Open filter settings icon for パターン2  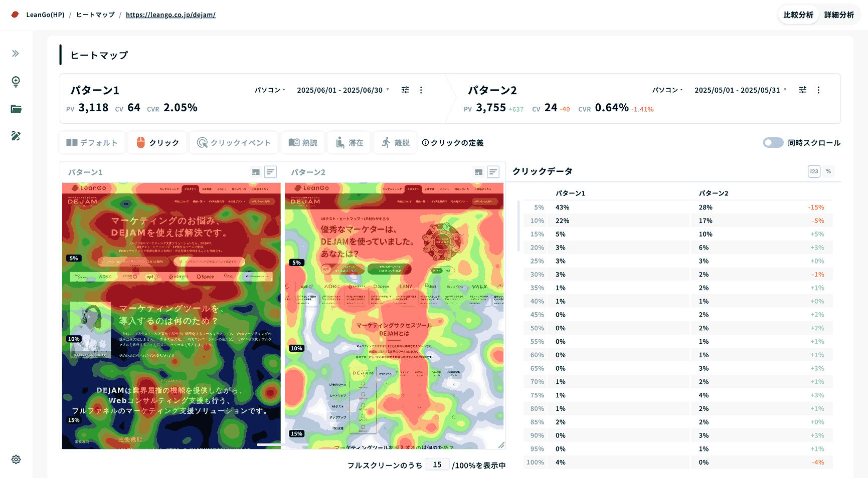coord(803,90)
